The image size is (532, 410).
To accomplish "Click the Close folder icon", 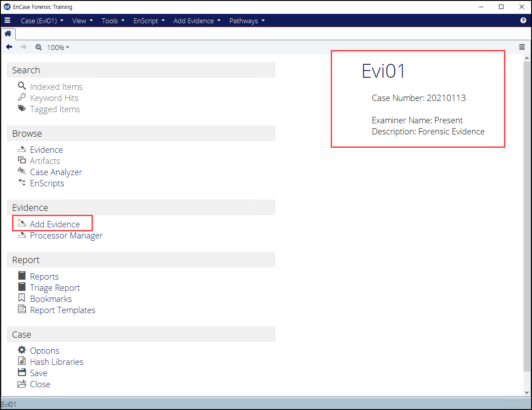I will click(x=22, y=384).
